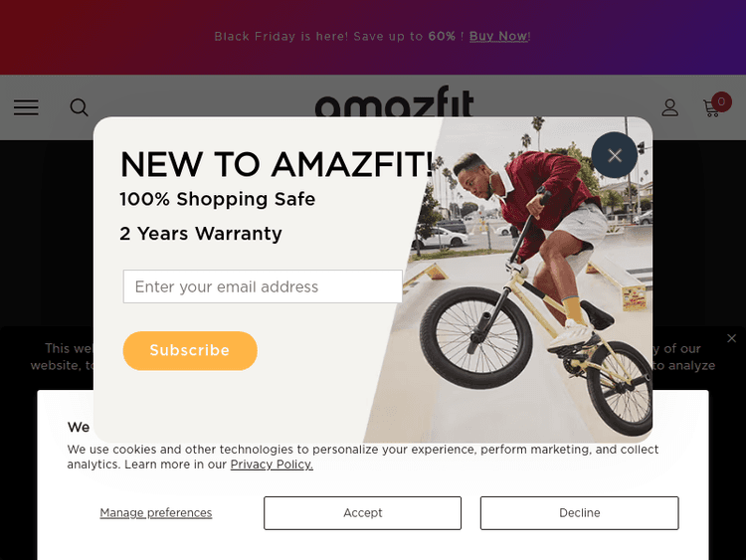This screenshot has height=560, width=746.
Task: Click the 2 Years Warranty text
Action: pos(201,234)
